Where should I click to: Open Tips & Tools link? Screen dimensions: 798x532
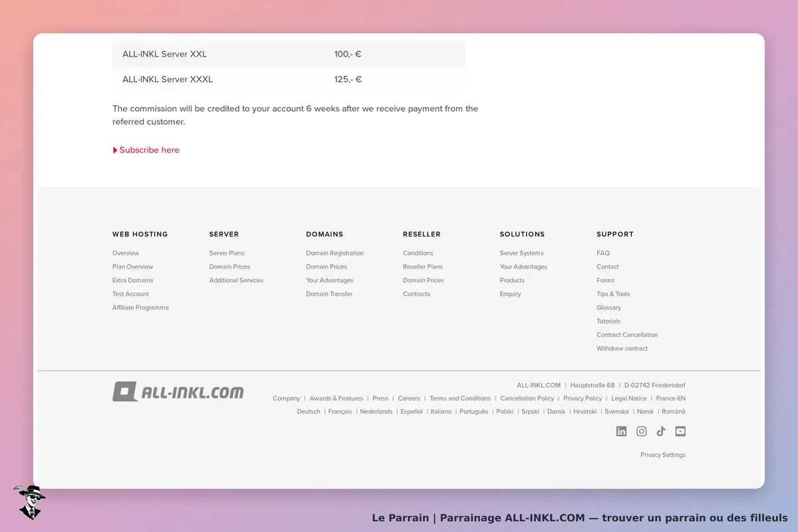tap(613, 294)
